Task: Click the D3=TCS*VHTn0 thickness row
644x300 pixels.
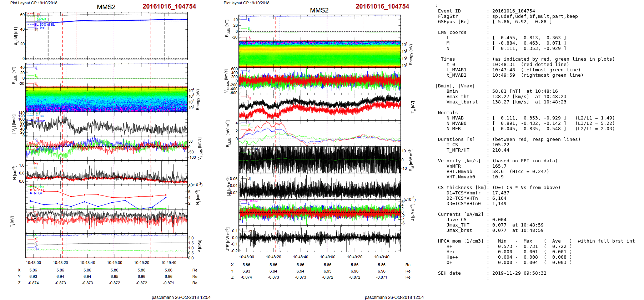Action: click(x=463, y=204)
